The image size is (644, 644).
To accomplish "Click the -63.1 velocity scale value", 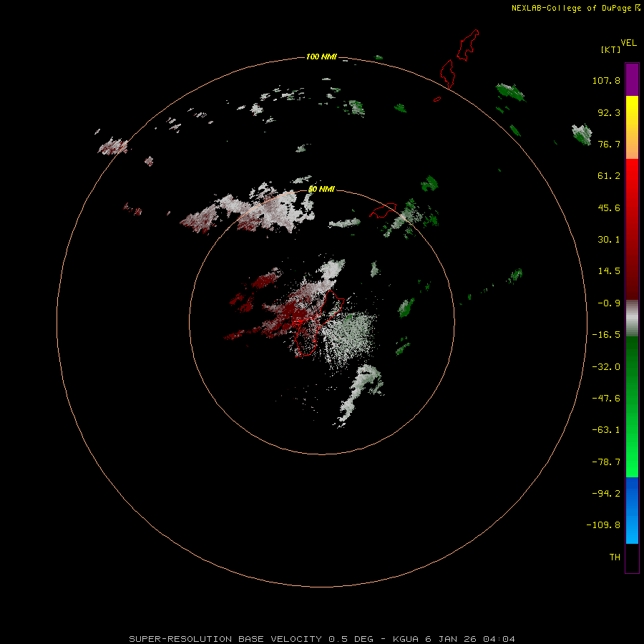I will [606, 430].
